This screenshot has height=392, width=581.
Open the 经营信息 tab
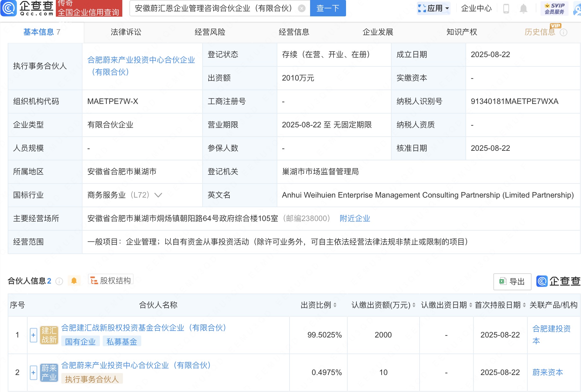294,32
